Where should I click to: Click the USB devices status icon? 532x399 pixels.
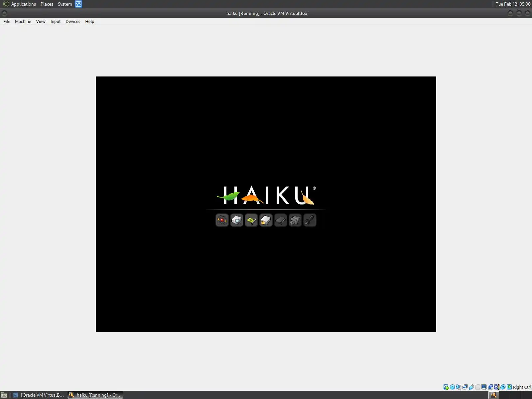pos(471,387)
